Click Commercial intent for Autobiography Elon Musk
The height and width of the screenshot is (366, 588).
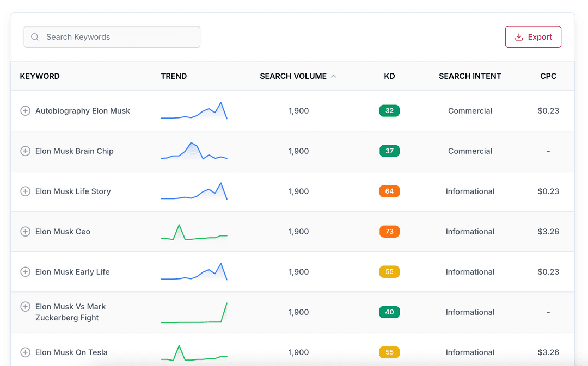coord(470,111)
